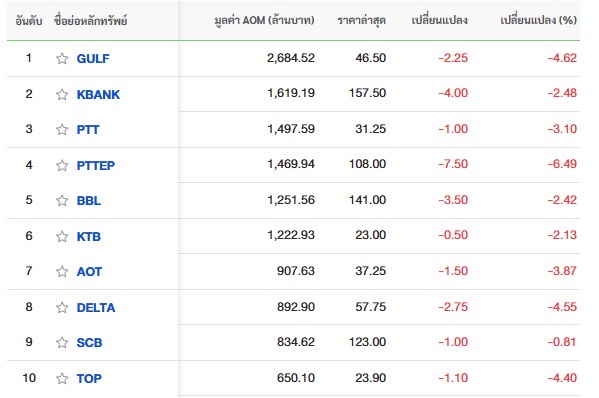Click the star icon beside AOT
The width and height of the screenshot is (599, 398).
click(62, 272)
